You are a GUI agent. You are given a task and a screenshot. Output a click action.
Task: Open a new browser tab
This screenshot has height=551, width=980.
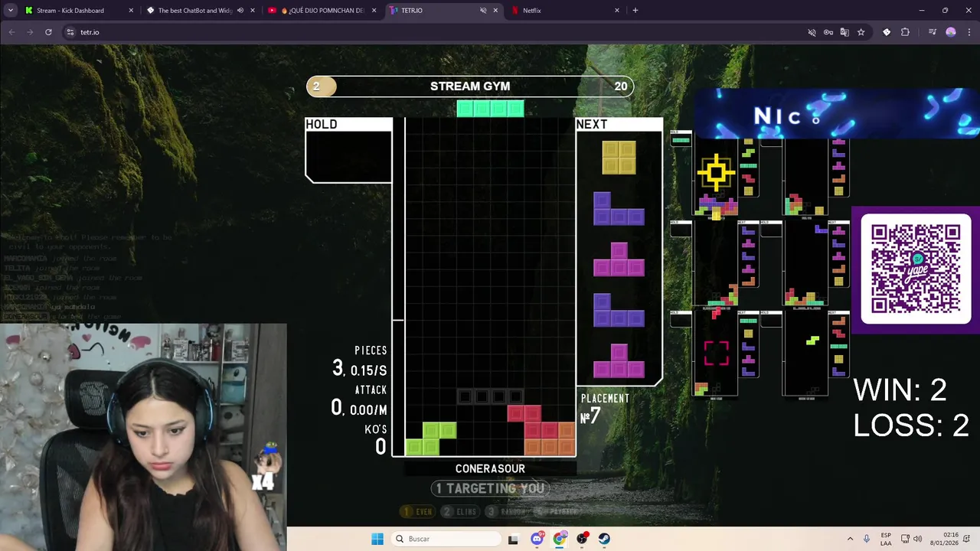tap(635, 11)
